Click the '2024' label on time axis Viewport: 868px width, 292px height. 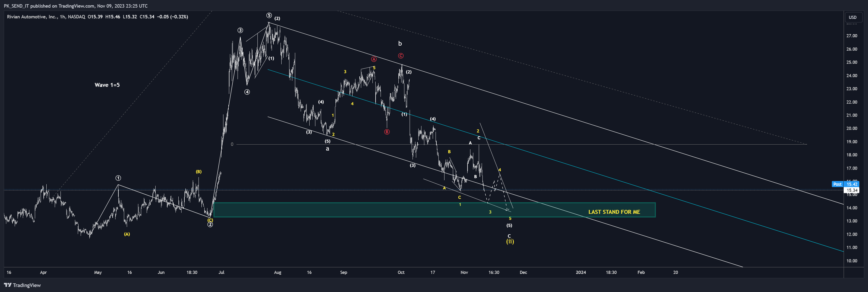[x=581, y=272]
